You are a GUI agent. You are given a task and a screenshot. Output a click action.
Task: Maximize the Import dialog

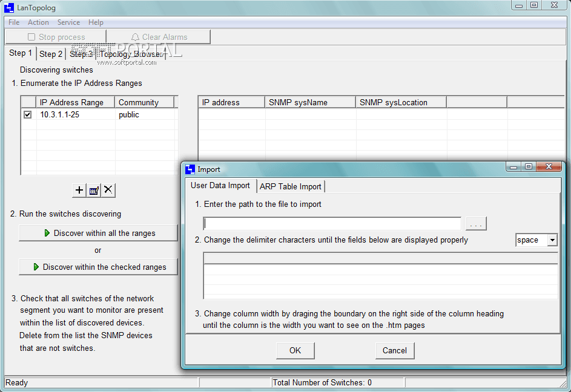click(528, 167)
